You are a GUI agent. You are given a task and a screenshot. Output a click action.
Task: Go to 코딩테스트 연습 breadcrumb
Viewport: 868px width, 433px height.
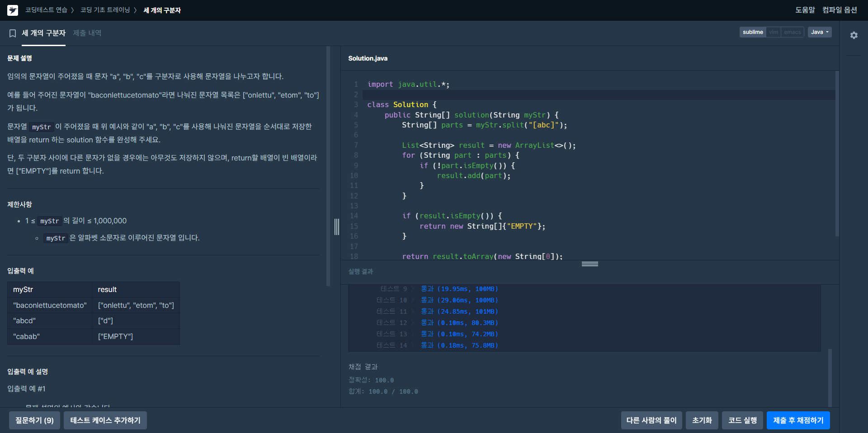pos(46,10)
